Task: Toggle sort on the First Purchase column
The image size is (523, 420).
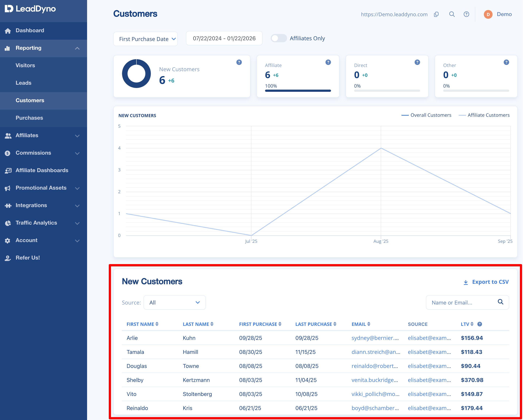Action: click(x=260, y=324)
